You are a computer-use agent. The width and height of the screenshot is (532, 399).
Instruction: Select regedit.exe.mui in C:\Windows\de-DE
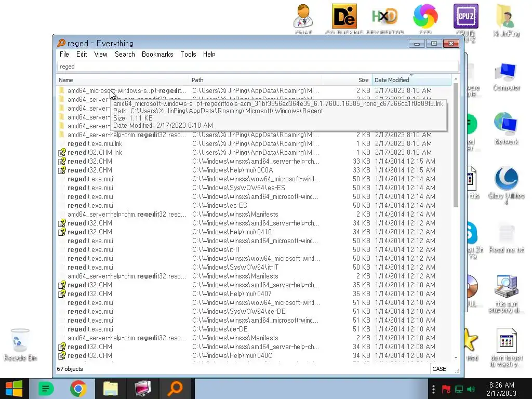click(x=254, y=329)
